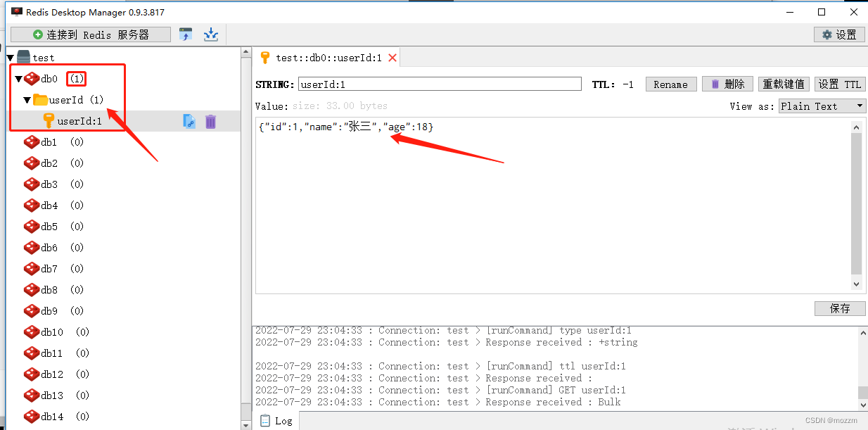Image resolution: width=868 pixels, height=430 pixels.
Task: Click the Rename key button
Action: click(671, 84)
